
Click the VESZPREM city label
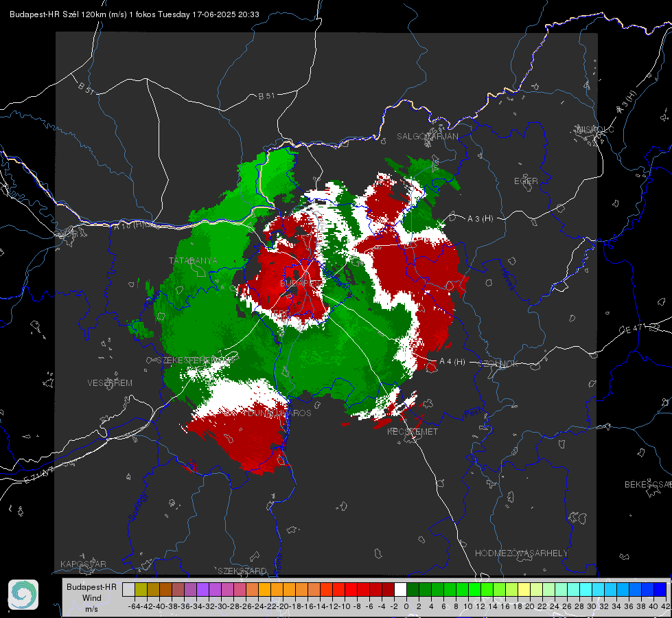click(x=110, y=382)
